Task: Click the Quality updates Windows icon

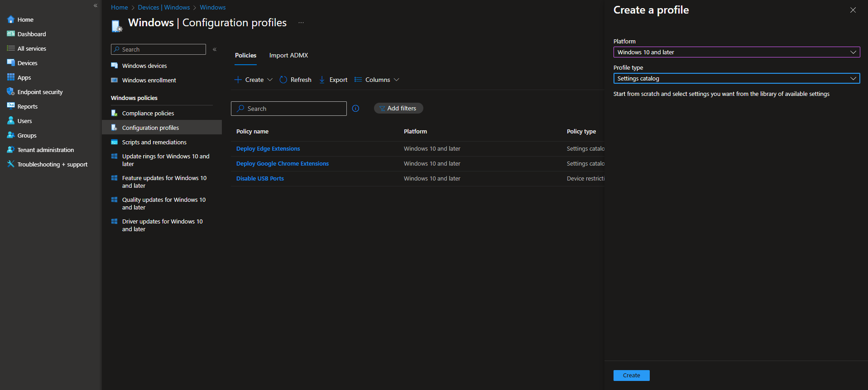Action: click(115, 200)
